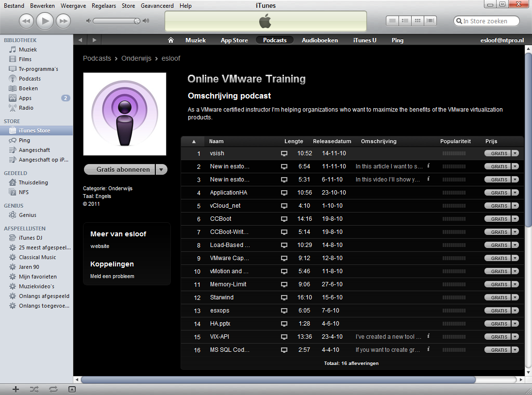Image resolution: width=532 pixels, height=395 pixels.
Task: Switch to the App Store tab
Action: [234, 40]
